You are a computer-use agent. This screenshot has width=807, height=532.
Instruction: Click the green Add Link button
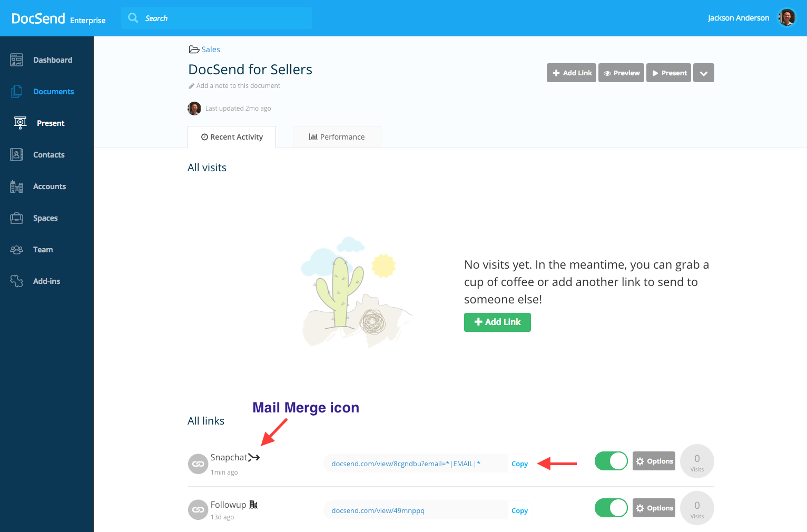[497, 322]
